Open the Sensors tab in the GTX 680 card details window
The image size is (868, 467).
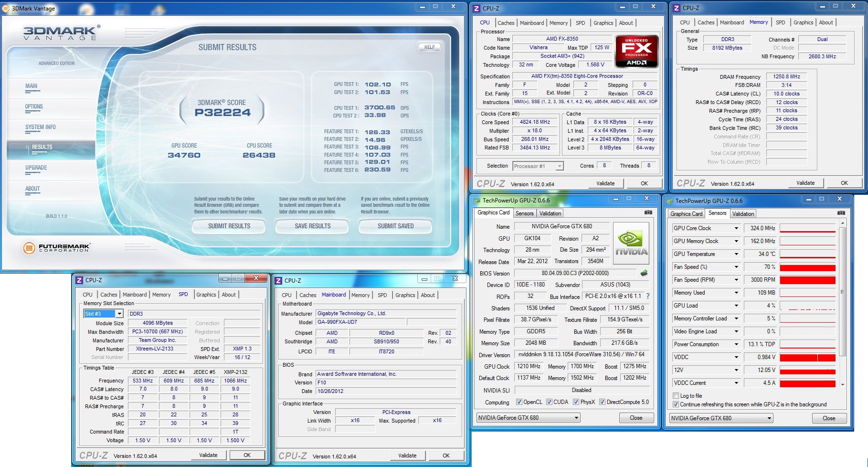point(524,213)
